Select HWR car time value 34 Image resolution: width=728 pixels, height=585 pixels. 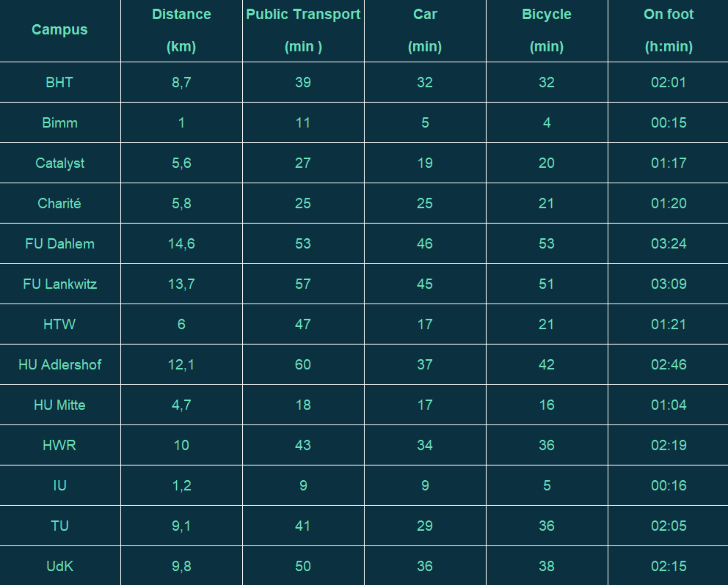425,445
